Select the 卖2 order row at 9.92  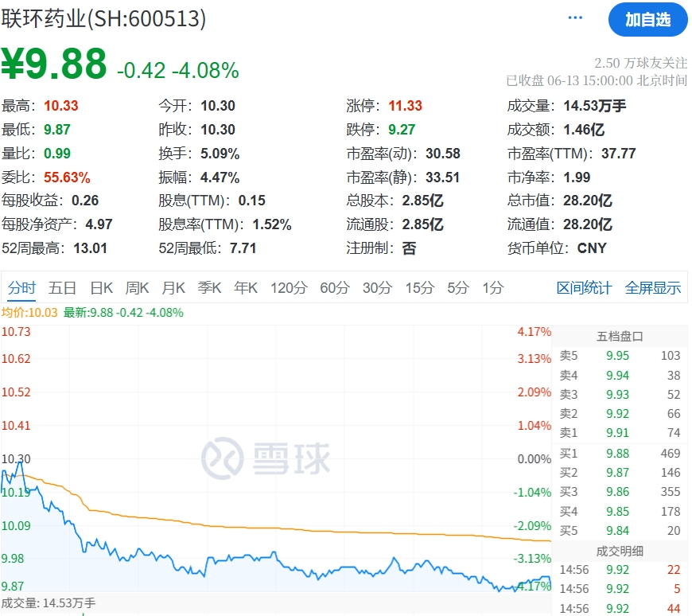[620, 414]
